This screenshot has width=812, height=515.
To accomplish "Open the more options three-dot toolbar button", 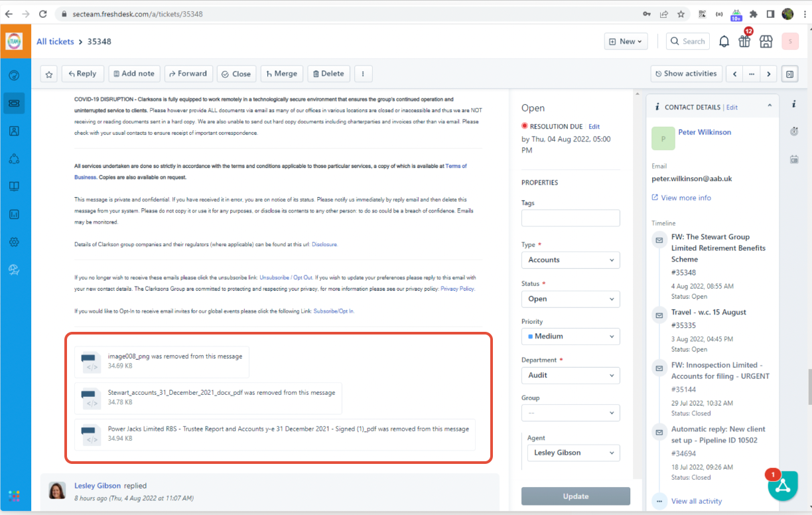I will point(363,74).
